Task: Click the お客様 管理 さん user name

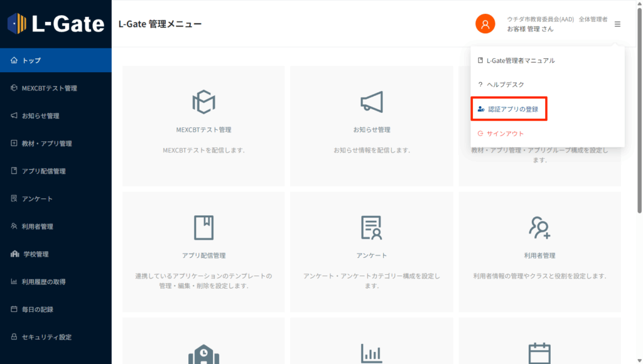Action: pyautogui.click(x=530, y=29)
